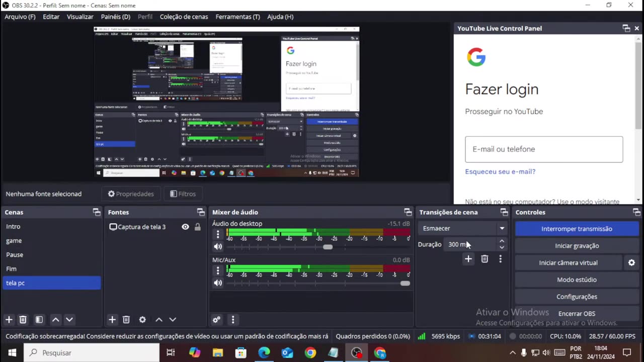Click Interromper transmissão button
The width and height of the screenshot is (644, 362).
point(577,229)
